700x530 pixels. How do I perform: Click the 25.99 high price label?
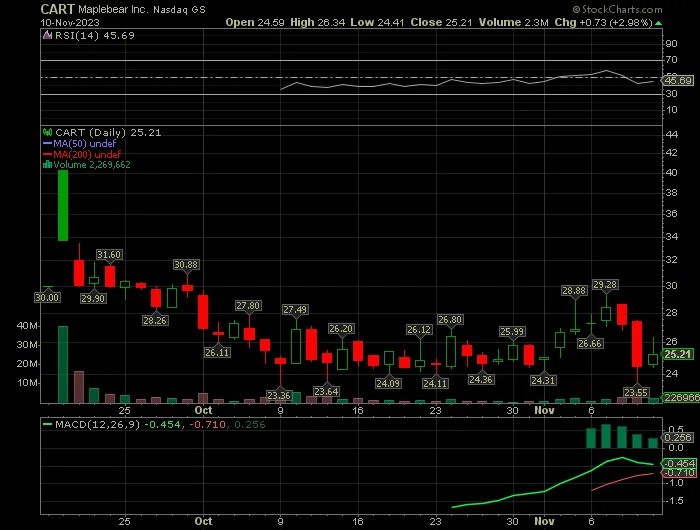512,331
